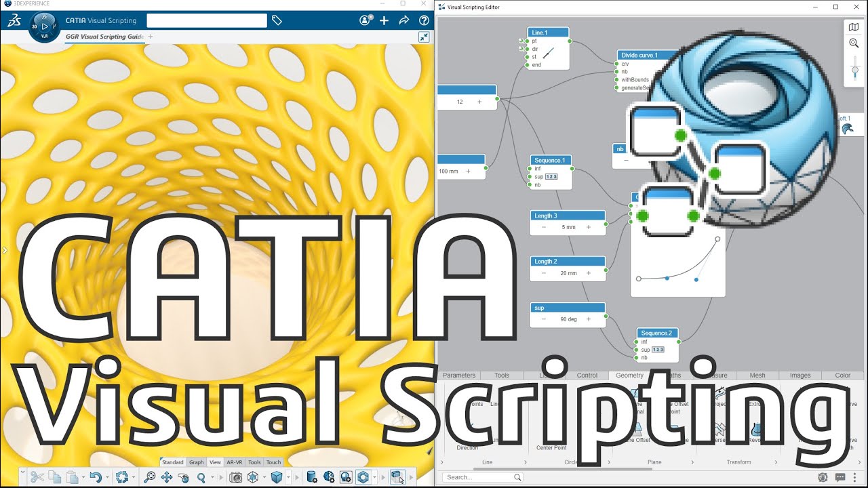The width and height of the screenshot is (868, 488).
Task: Open the hexagon icon dropdown arrow
Action: (375, 477)
